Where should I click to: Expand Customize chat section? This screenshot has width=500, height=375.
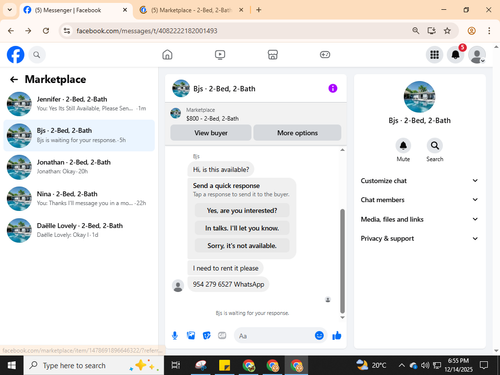point(419,181)
